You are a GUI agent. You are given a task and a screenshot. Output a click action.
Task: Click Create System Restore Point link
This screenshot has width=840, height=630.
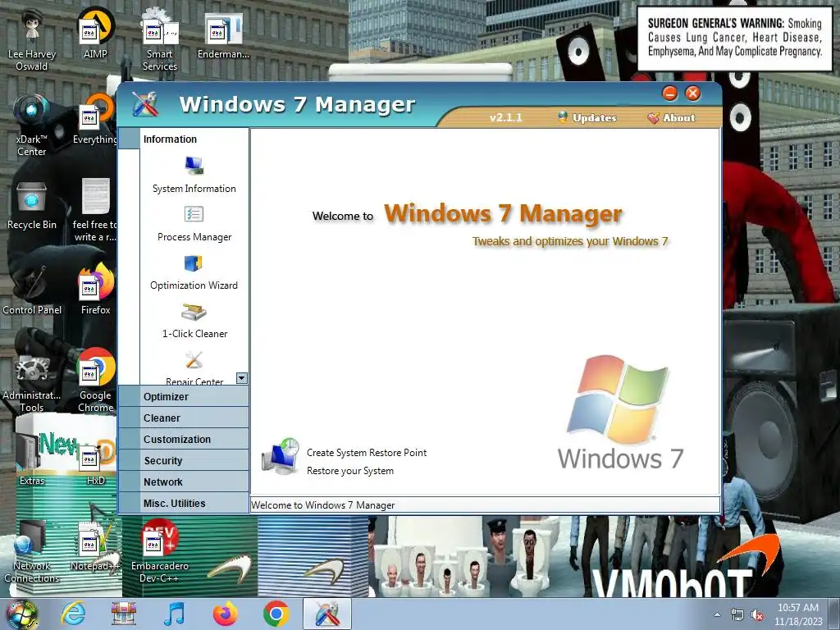pyautogui.click(x=367, y=453)
